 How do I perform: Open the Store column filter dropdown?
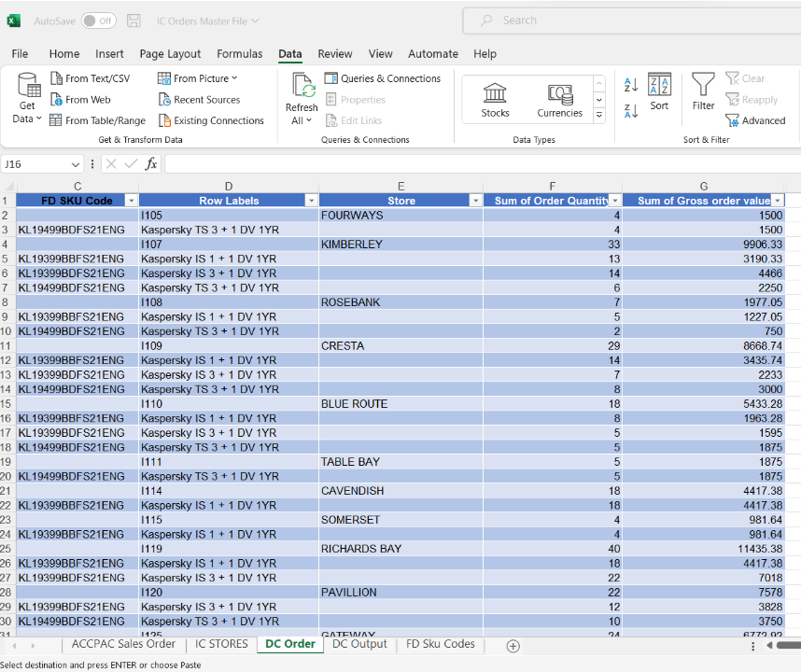[475, 201]
